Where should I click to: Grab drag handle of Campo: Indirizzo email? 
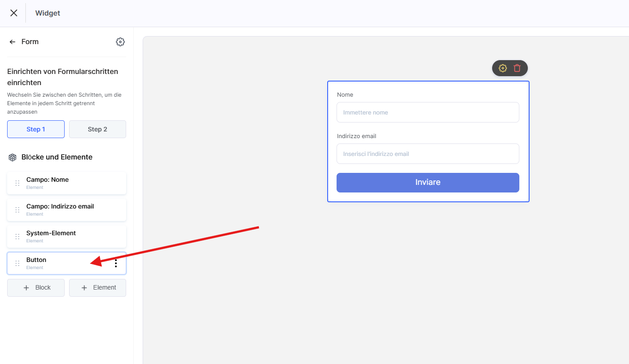tap(17, 210)
